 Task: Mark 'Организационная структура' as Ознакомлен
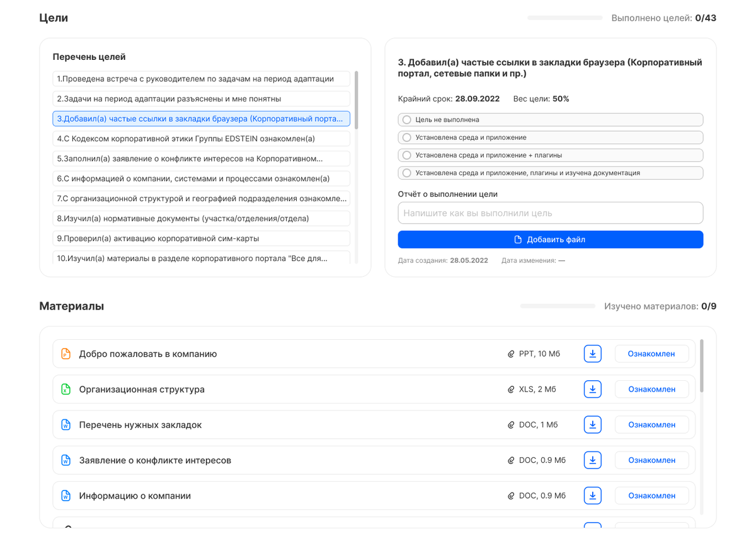651,389
